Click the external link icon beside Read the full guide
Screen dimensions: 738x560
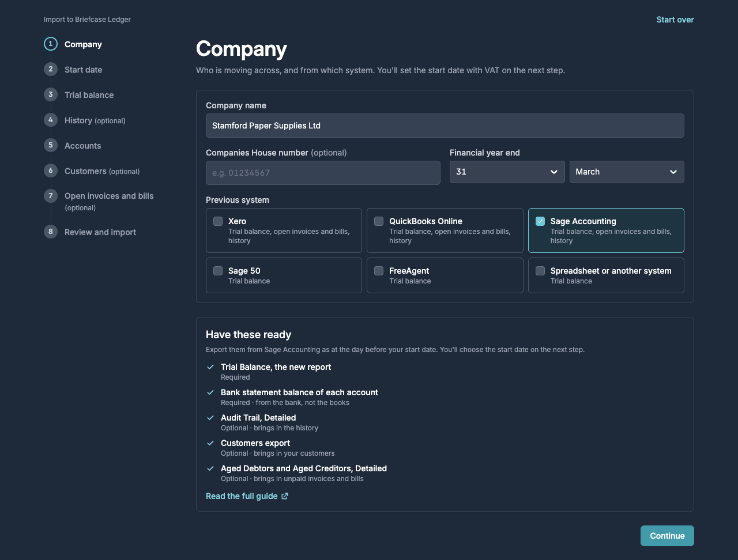[284, 496]
